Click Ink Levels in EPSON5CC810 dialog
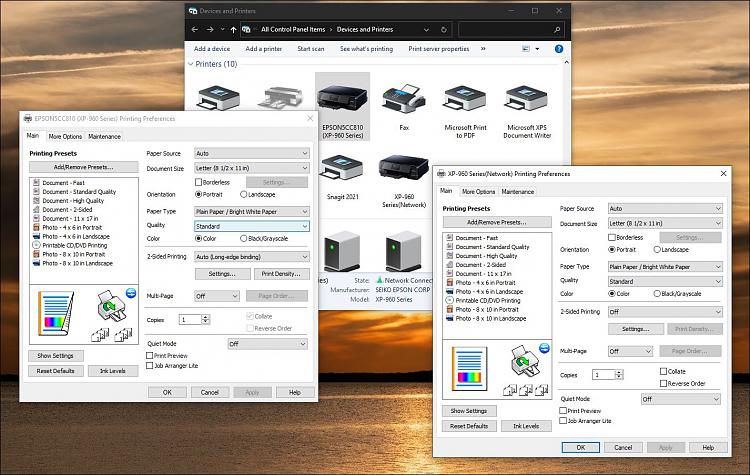Screen dimensions: 750x475 (x=113, y=371)
